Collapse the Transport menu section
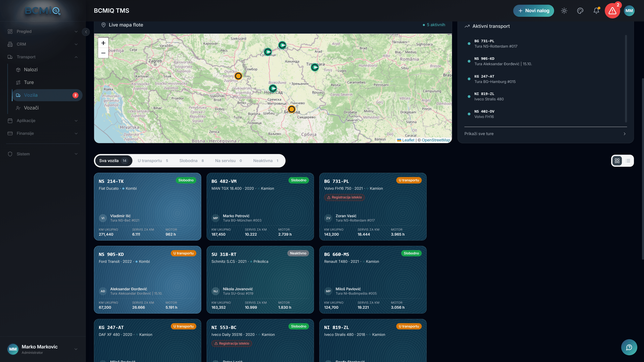The width and height of the screenshot is (644, 362). (43, 57)
